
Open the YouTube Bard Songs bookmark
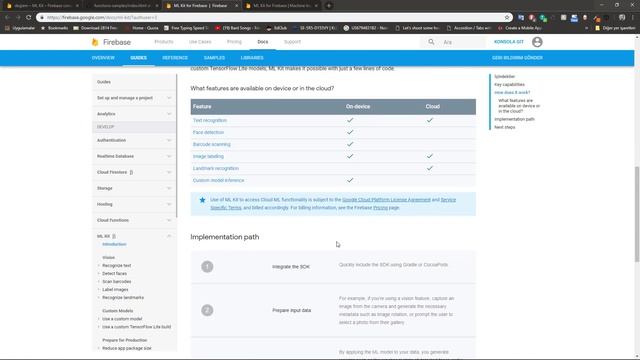(238, 28)
